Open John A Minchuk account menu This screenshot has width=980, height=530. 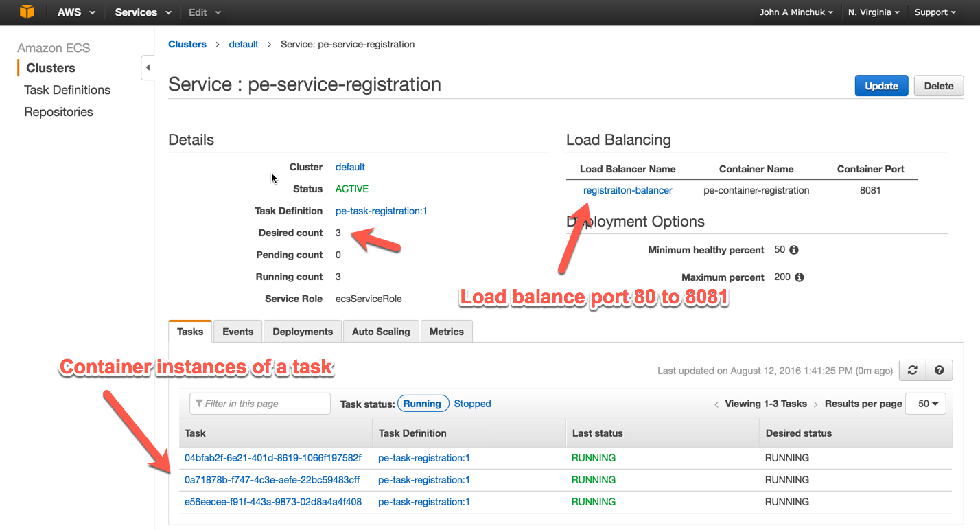click(x=796, y=12)
